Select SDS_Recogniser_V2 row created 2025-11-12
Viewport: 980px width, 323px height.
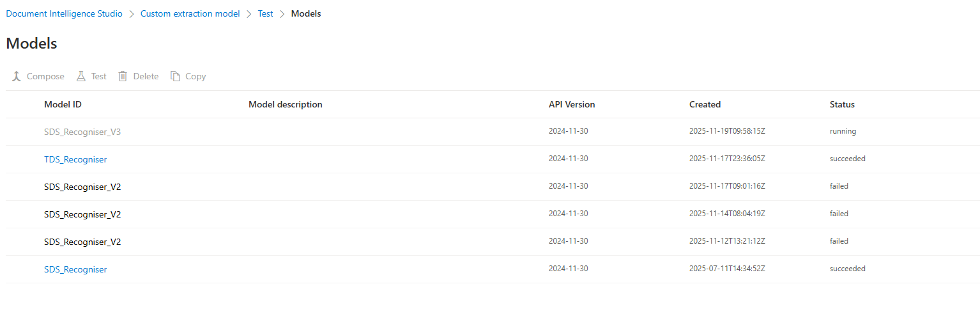(493, 242)
